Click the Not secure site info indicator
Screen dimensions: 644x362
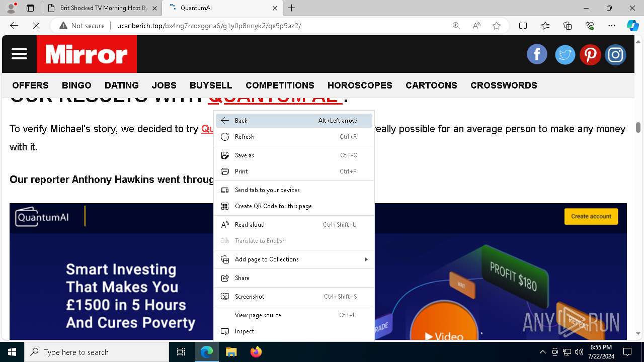82,26
